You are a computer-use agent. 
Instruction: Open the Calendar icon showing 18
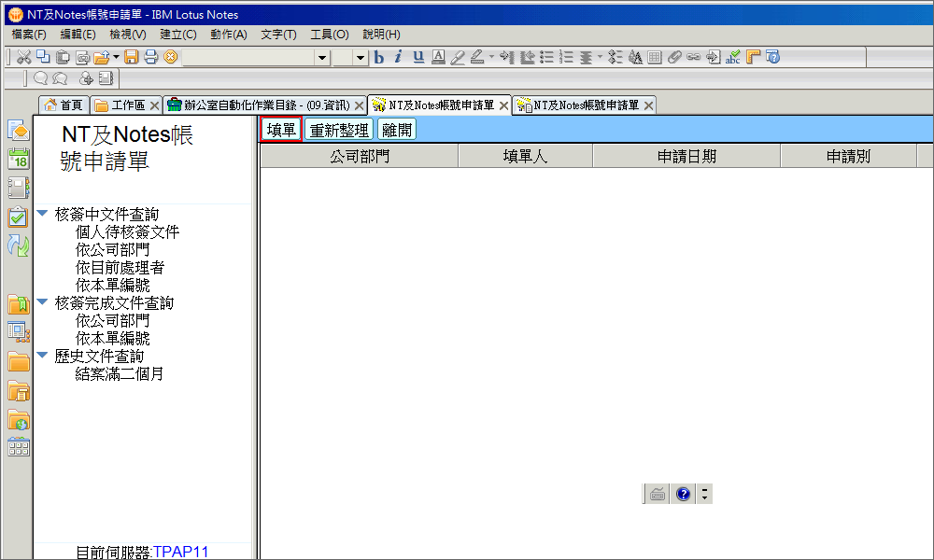tap(19, 159)
